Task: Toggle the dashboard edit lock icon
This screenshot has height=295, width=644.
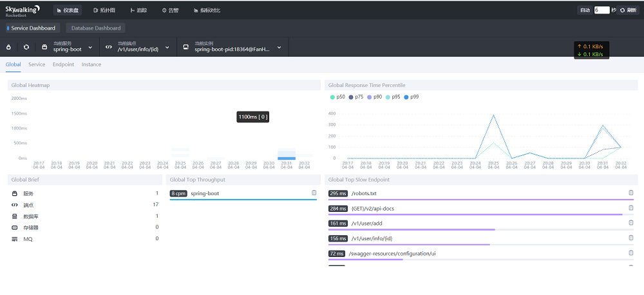Action: (8, 47)
